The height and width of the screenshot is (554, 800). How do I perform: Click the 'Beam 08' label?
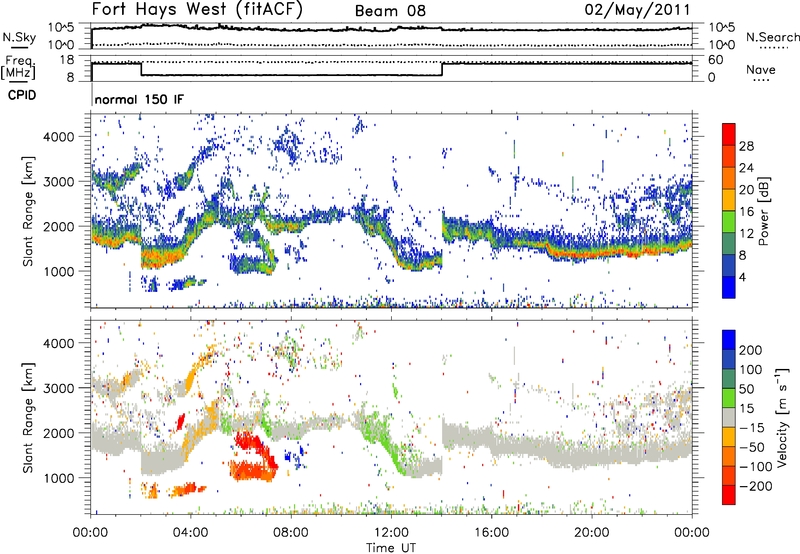pyautogui.click(x=390, y=11)
